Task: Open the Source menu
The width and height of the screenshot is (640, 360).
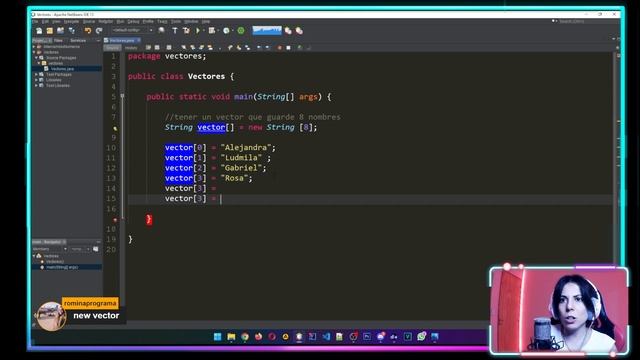Action: (89, 21)
